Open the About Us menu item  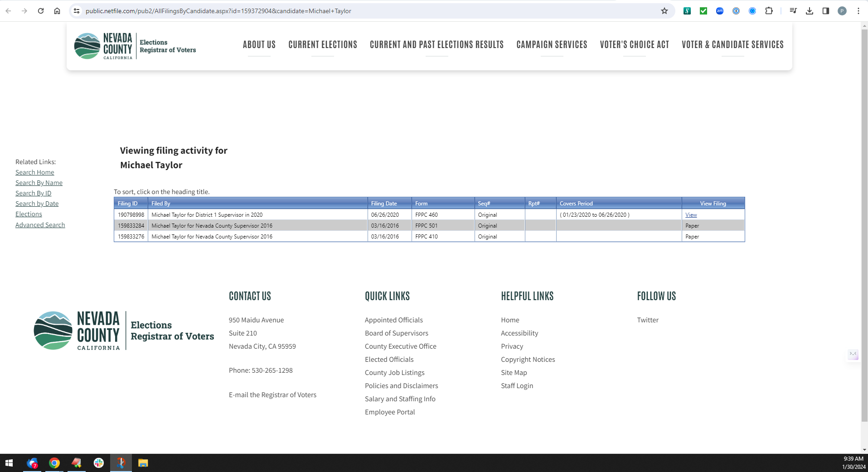(259, 44)
